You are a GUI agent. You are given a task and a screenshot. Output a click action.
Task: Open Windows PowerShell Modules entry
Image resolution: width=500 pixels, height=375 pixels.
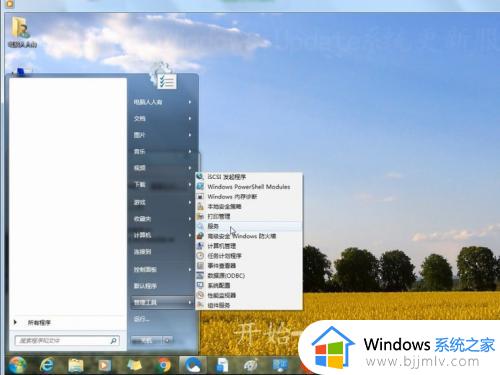(x=249, y=187)
